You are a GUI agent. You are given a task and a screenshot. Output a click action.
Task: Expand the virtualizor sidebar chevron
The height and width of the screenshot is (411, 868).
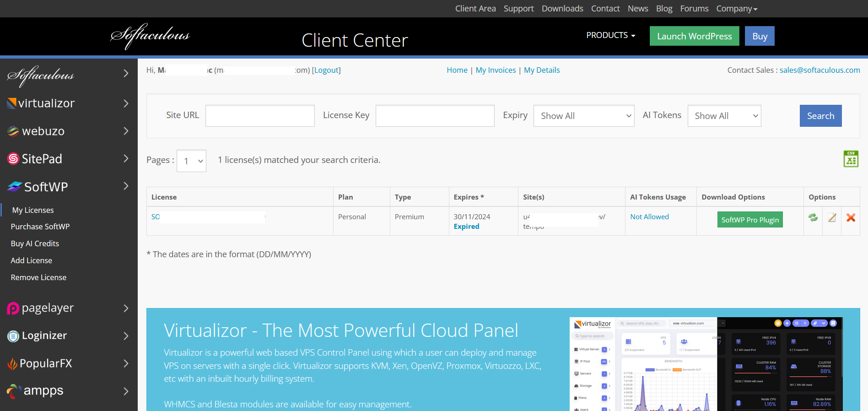coord(126,103)
